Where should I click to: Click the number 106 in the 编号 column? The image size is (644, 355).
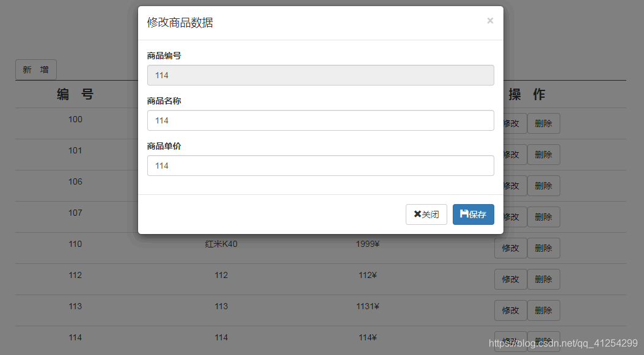[75, 182]
